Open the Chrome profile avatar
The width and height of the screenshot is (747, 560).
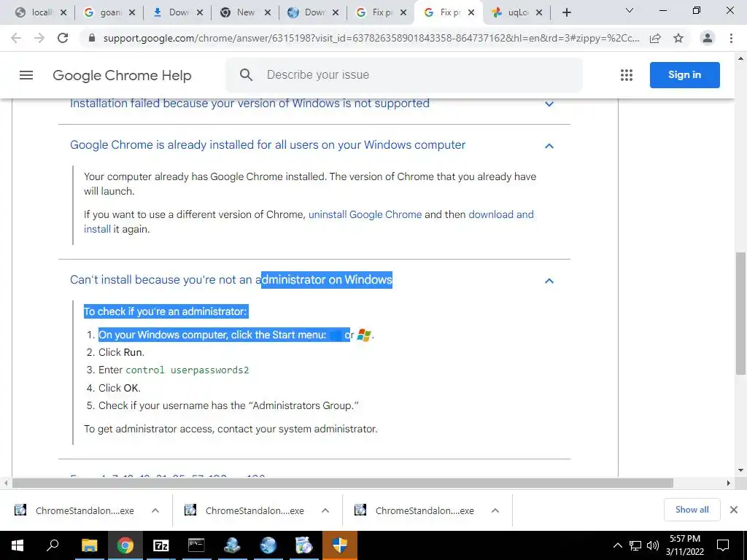point(708,38)
